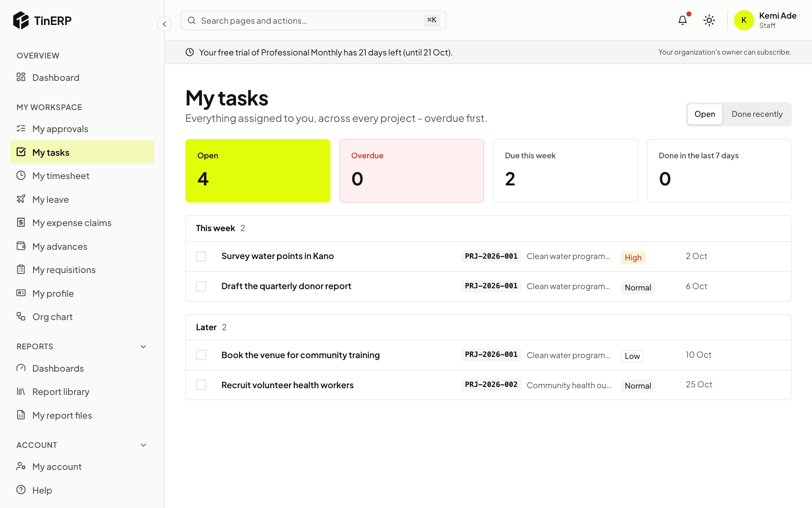Screen dimensions: 812x508
Task: Collapse the sidebar with the chevron button
Action: coord(164,24)
